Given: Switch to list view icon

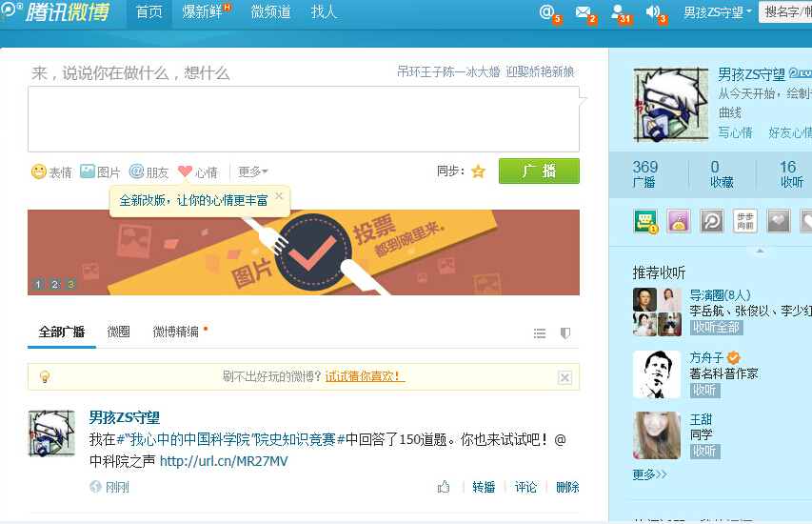Looking at the screenshot, I should click(540, 333).
